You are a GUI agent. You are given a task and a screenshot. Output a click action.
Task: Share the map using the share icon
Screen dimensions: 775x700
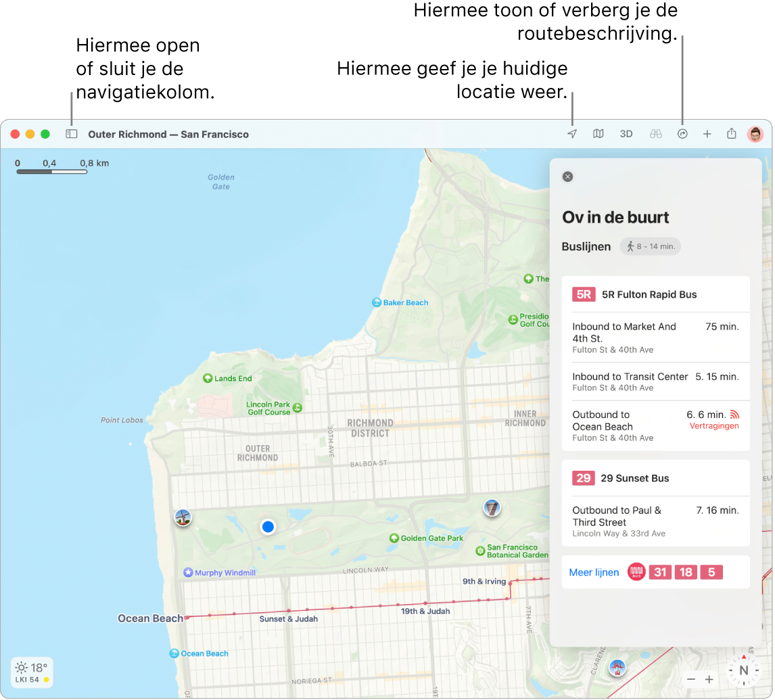pos(731,134)
